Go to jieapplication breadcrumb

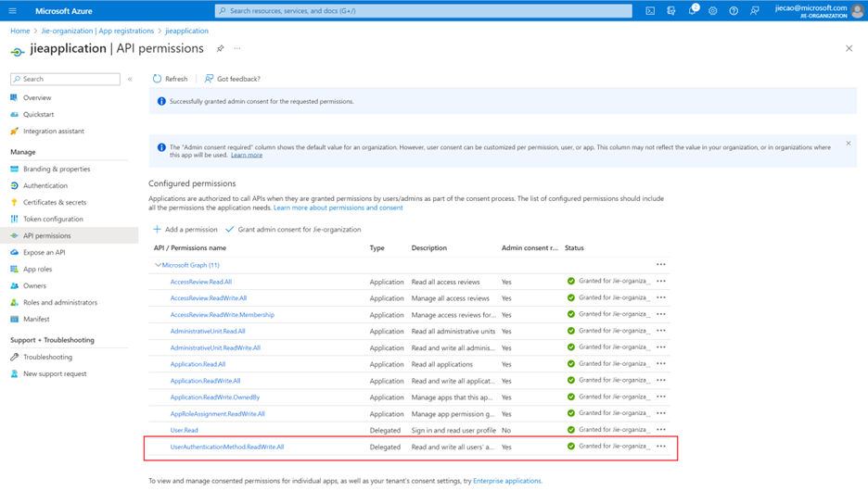point(186,31)
